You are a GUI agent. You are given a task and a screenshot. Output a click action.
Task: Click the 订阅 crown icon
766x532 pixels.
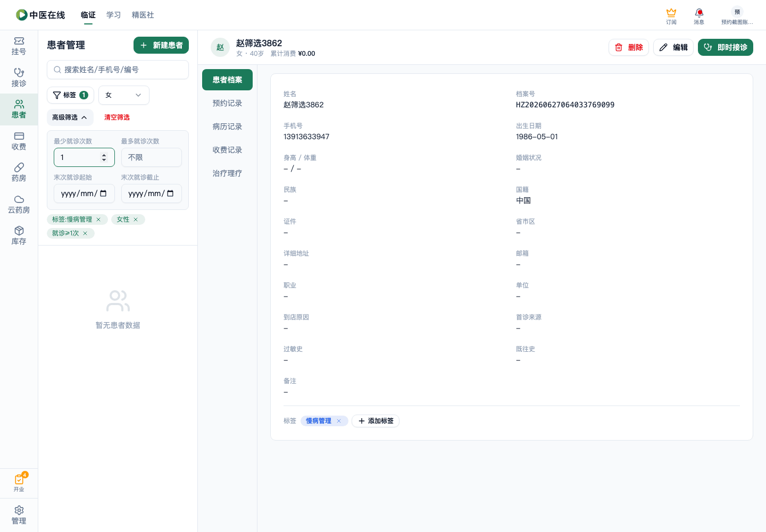pyautogui.click(x=671, y=16)
